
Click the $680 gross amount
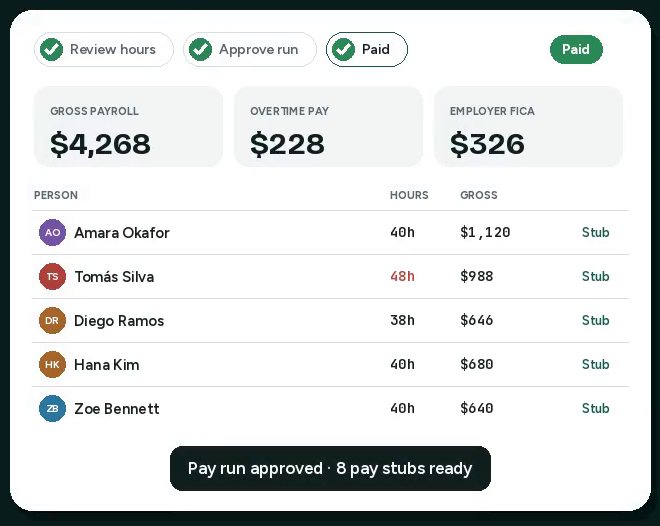476,364
